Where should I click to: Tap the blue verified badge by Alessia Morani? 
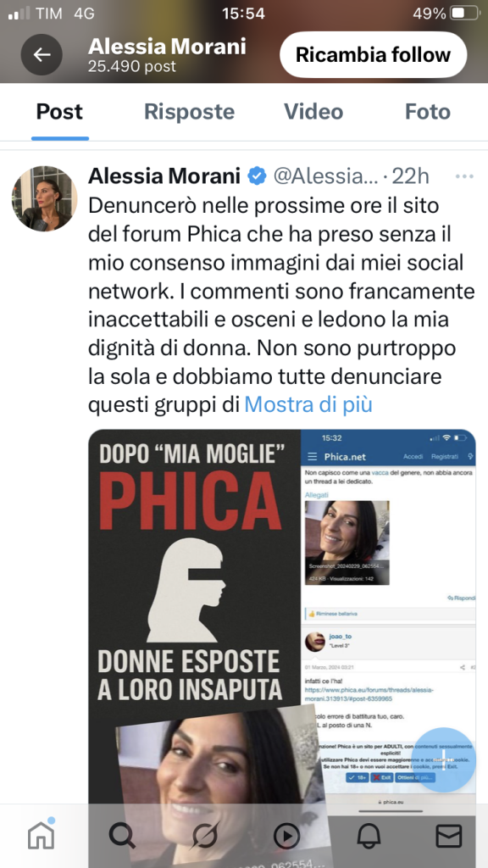(257, 176)
